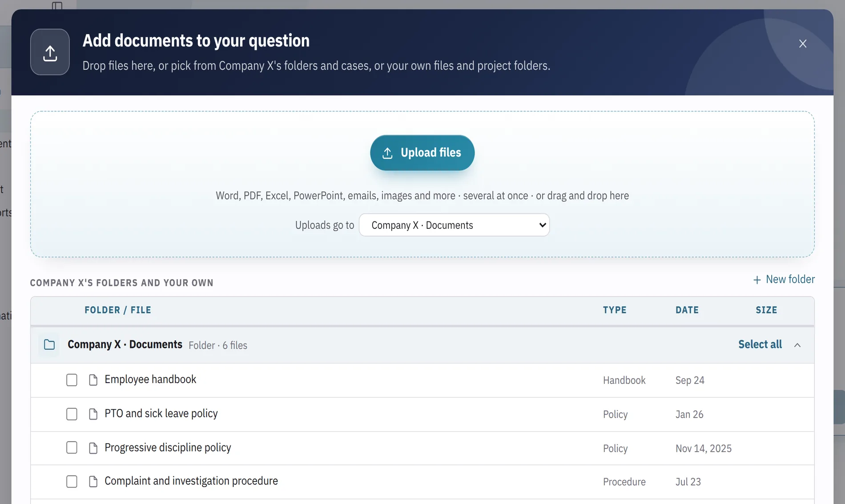Check the Progressive discipline policy checkbox
Viewport: 845px width, 504px height.
[72, 448]
